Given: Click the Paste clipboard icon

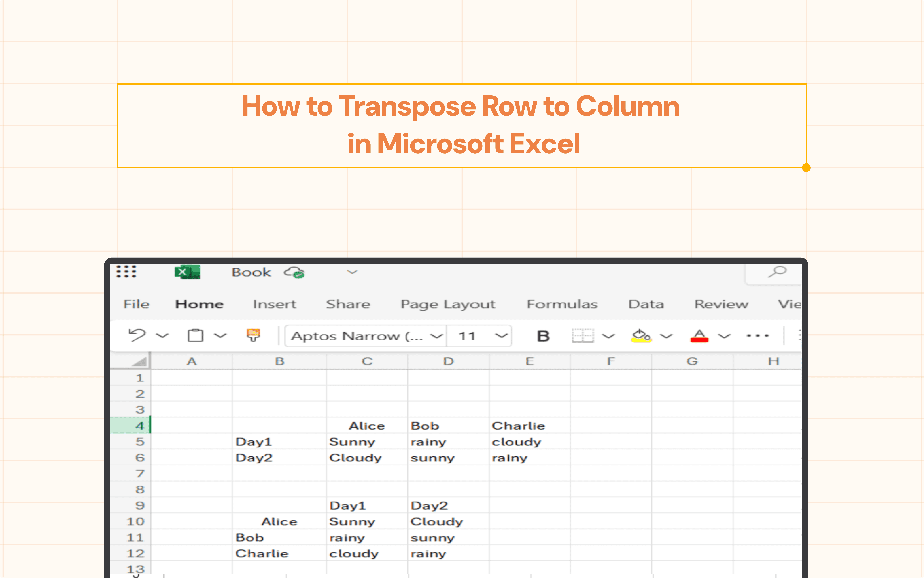Looking at the screenshot, I should pos(195,335).
